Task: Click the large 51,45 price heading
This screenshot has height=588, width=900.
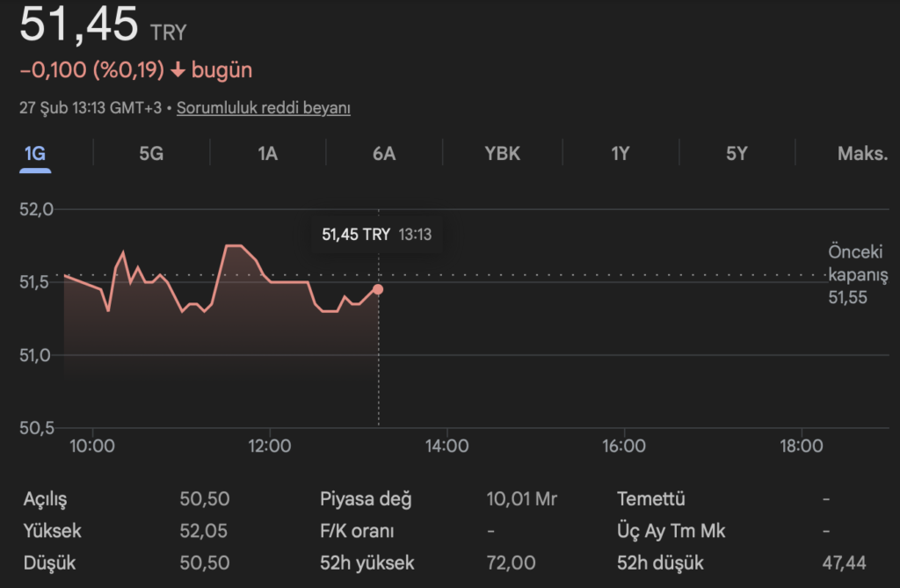Action: click(x=79, y=25)
